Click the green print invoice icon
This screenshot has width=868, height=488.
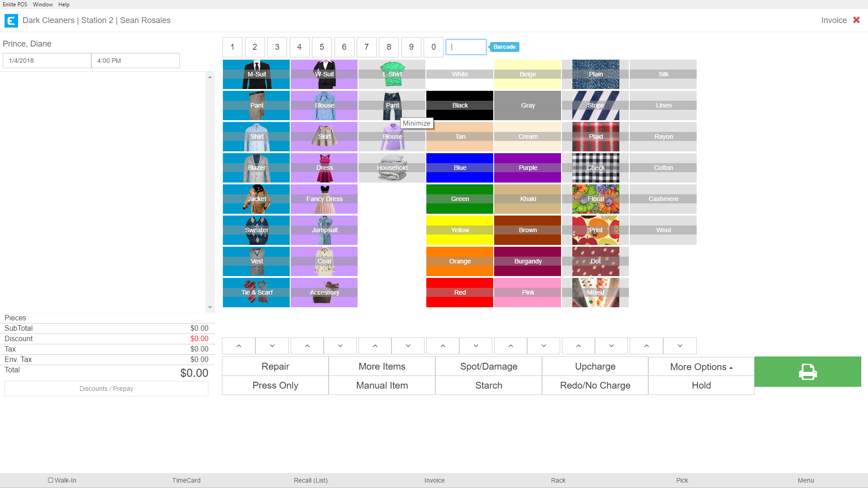pyautogui.click(x=807, y=372)
